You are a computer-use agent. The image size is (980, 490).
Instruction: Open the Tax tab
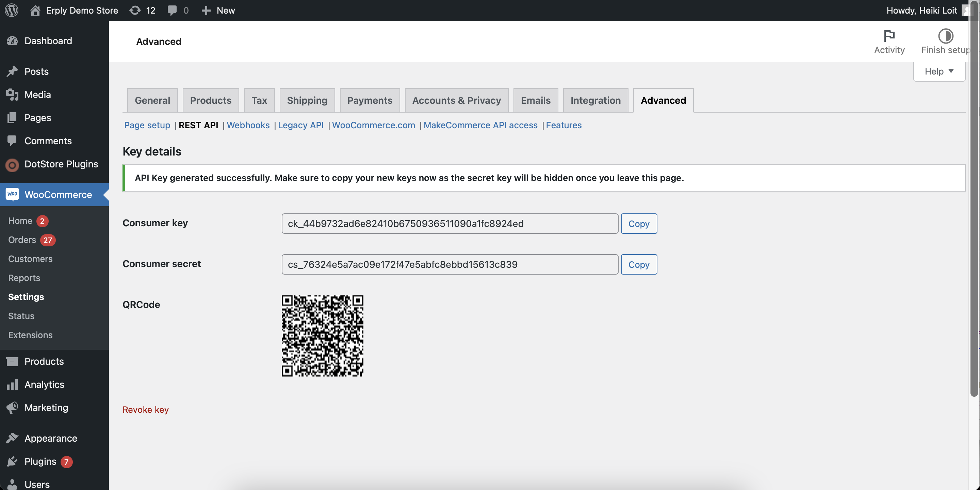[259, 100]
